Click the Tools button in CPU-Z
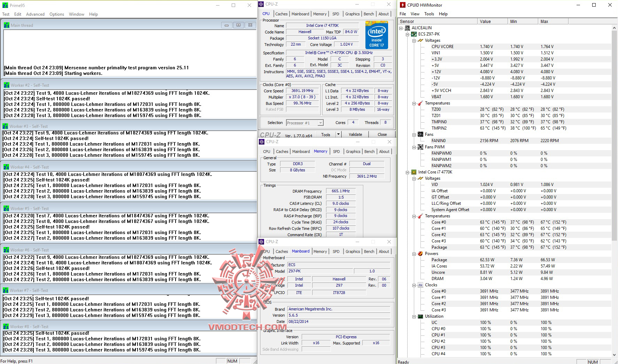Screen dimensions: 618x364 click(x=326, y=134)
